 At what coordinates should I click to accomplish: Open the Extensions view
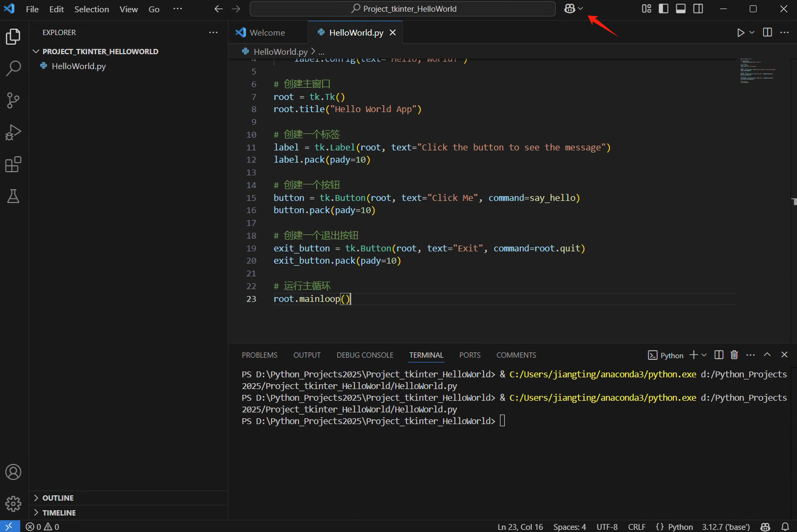tap(13, 164)
